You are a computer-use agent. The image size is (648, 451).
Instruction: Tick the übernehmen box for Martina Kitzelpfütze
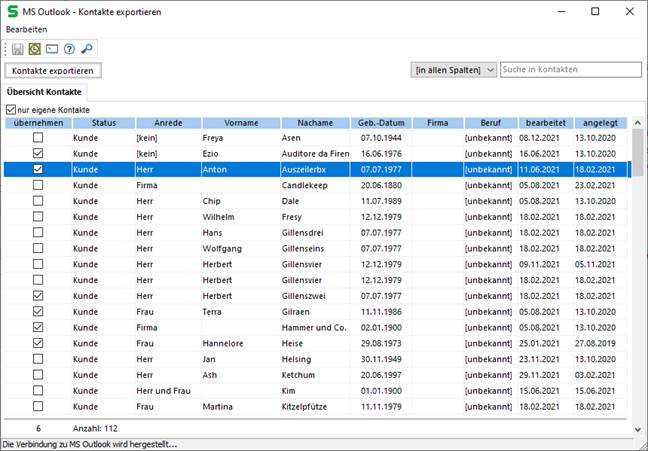[x=38, y=407]
